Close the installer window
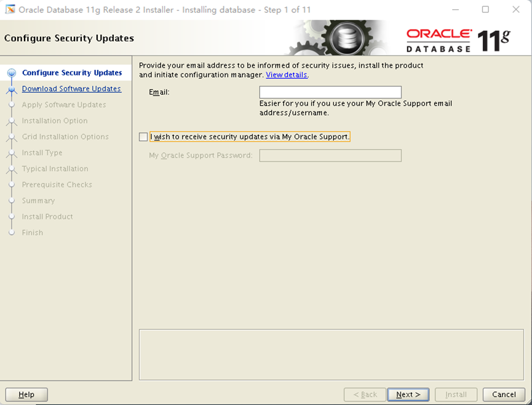532x405 pixels. click(516, 9)
